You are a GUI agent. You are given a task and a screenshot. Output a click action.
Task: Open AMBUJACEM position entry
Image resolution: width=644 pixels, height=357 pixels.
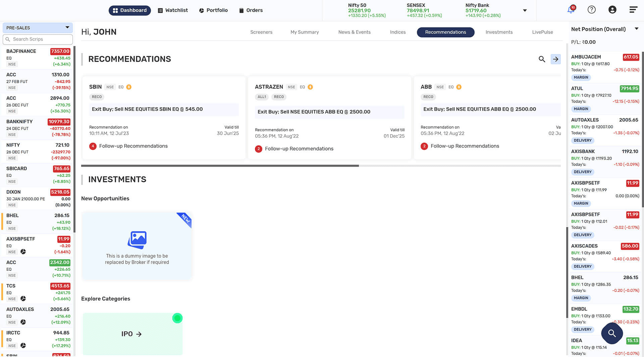pos(605,67)
